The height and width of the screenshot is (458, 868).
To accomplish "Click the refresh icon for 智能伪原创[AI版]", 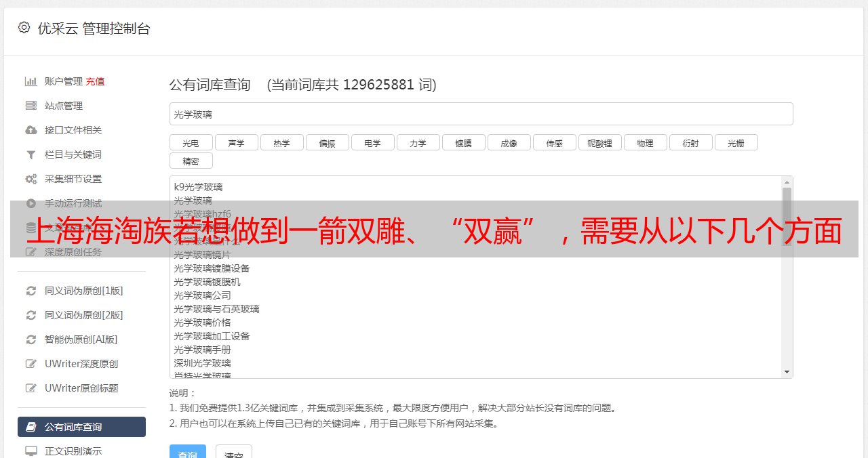I will pyautogui.click(x=31, y=339).
